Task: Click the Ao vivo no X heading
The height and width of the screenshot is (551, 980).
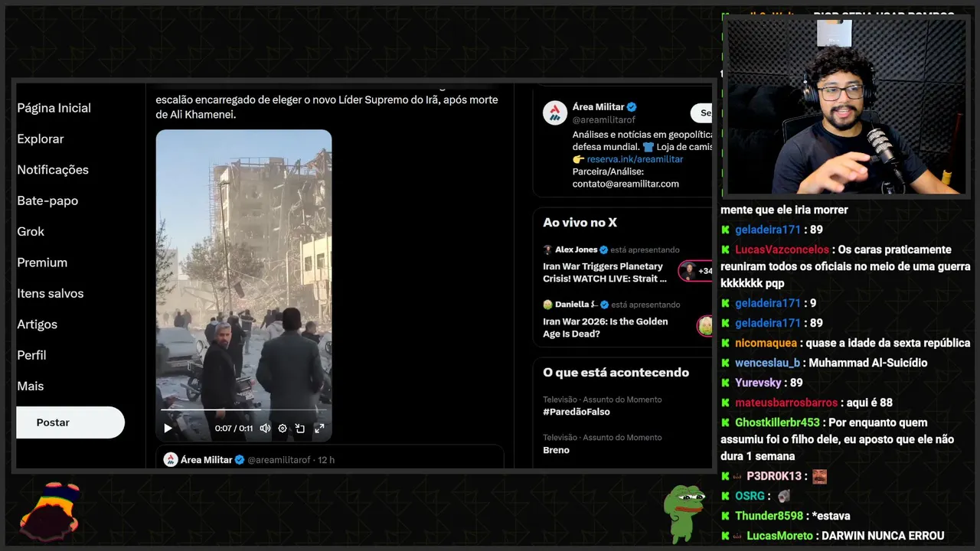Action: 580,223
